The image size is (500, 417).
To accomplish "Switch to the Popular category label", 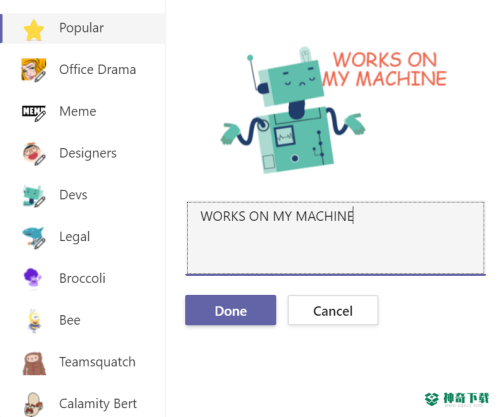I will pos(81,28).
